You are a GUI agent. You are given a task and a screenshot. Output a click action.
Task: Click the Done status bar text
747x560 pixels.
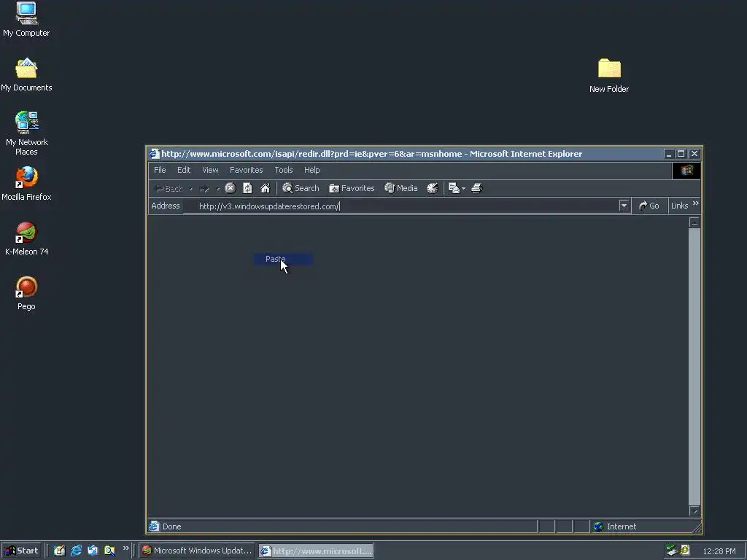(x=171, y=526)
